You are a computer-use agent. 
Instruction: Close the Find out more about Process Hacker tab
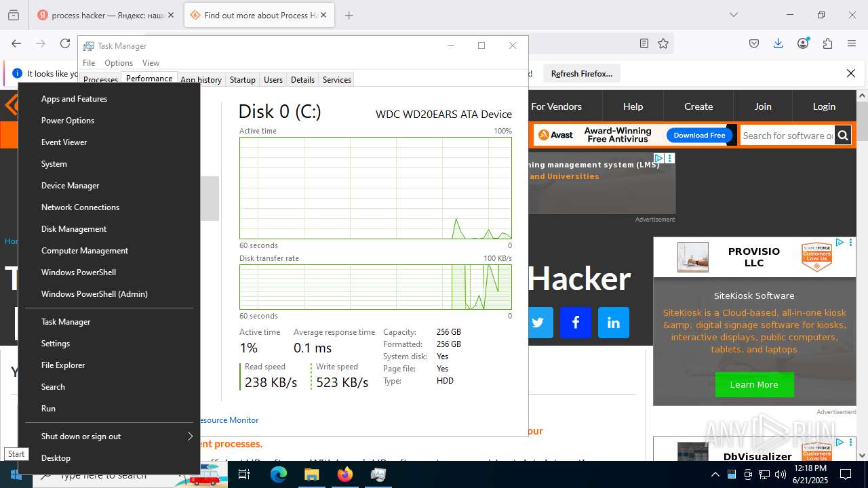[323, 15]
